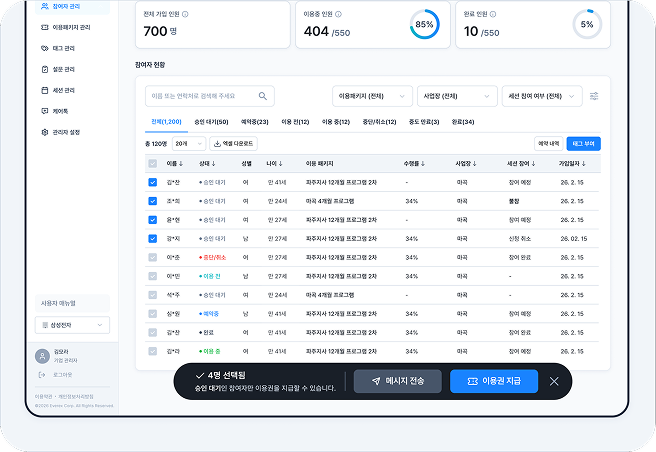Viewport: 656px width, 452px height.
Task: Check the 이*준 중단/취소 row checkbox
Action: (153, 257)
